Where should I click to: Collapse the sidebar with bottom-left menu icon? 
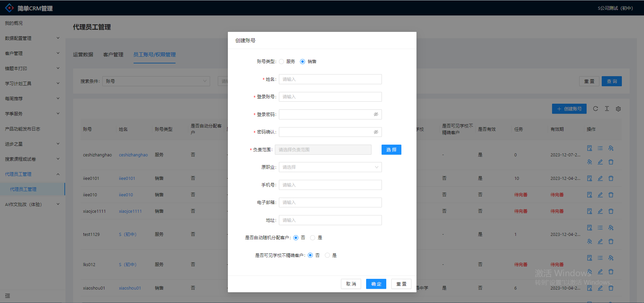coord(7,296)
